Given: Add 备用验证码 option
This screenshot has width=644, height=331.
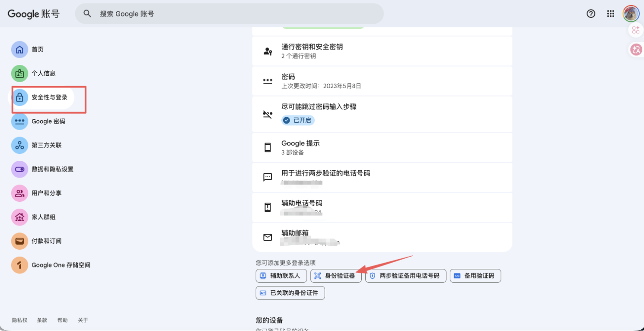Looking at the screenshot, I should 475,276.
